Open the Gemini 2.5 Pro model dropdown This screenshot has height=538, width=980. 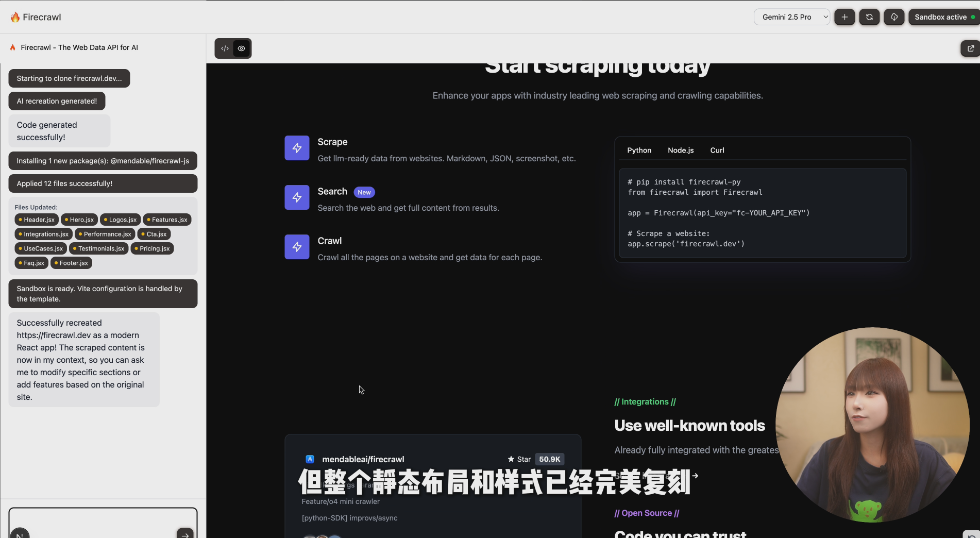792,16
